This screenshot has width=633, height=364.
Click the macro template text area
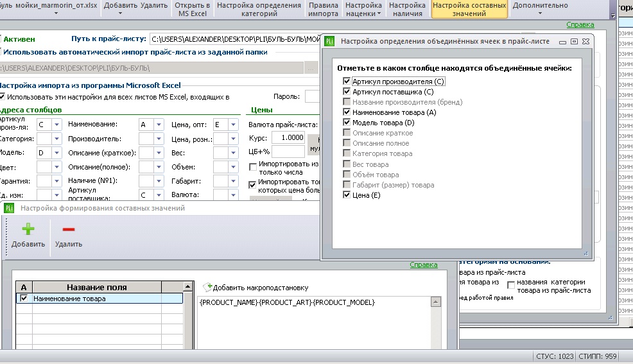(x=315, y=323)
